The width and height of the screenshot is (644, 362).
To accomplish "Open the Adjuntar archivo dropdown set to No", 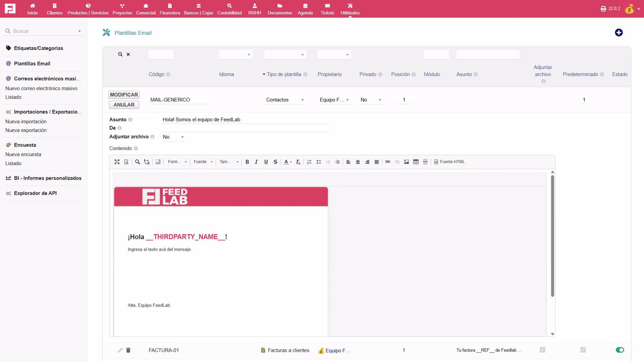I will pyautogui.click(x=173, y=137).
